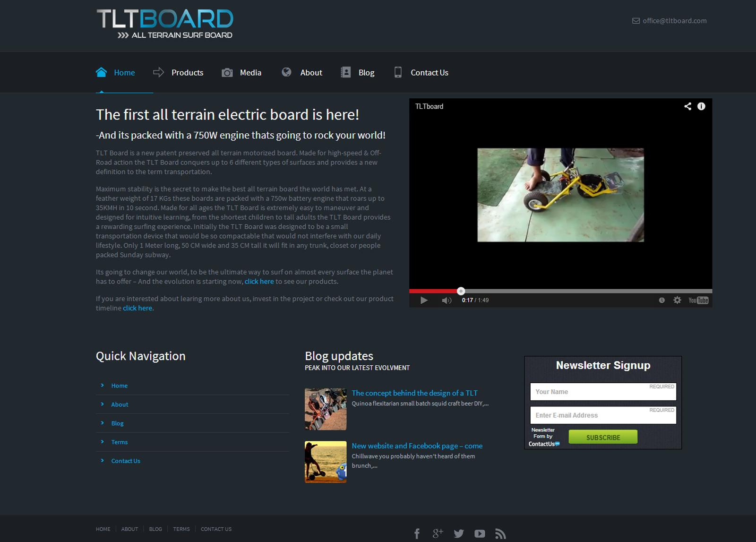Click the phone icon beside Contact Us
The image size is (756, 542).
(398, 72)
